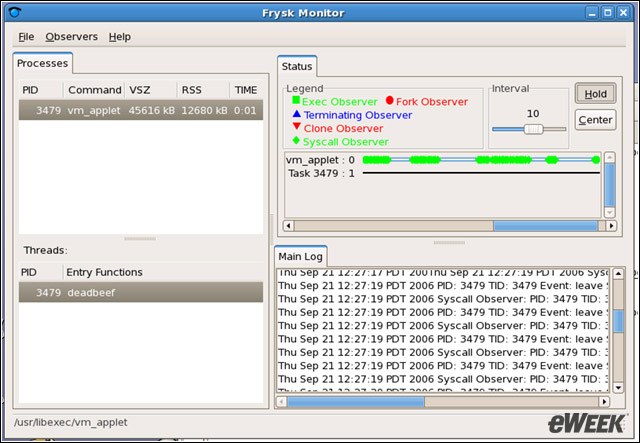The height and width of the screenshot is (443, 640).
Task: Click the pane divider grip above Threads
Action: pyautogui.click(x=140, y=238)
